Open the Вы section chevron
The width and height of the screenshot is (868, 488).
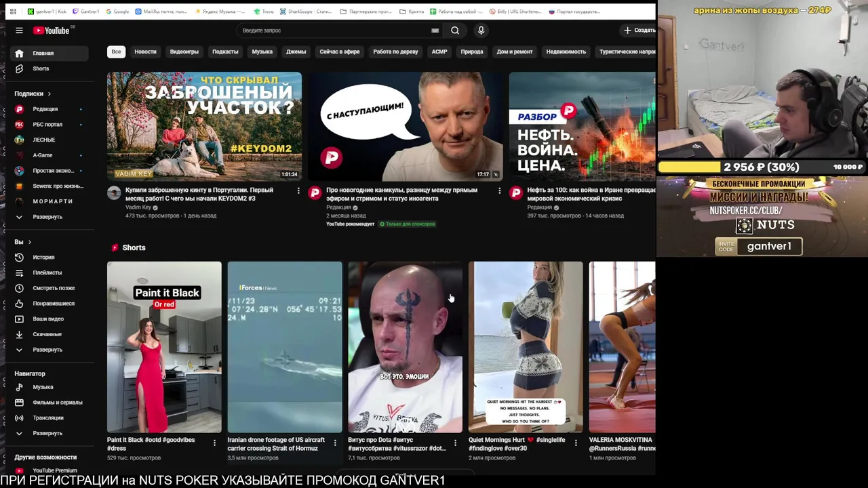(x=29, y=242)
